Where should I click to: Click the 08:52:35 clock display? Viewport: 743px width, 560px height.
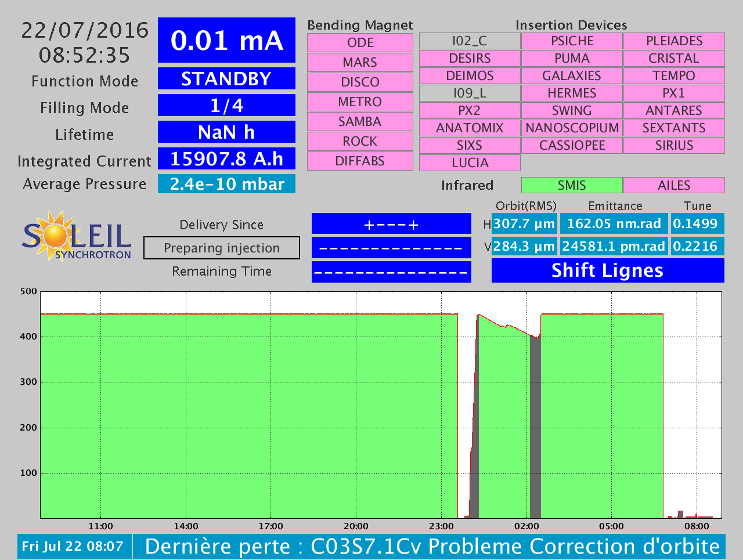click(x=85, y=55)
